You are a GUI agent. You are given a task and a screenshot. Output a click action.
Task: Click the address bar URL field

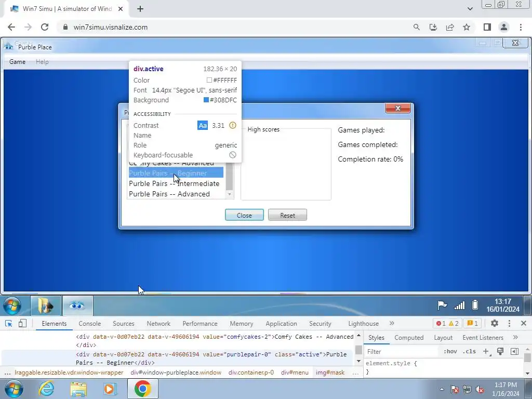click(x=234, y=27)
